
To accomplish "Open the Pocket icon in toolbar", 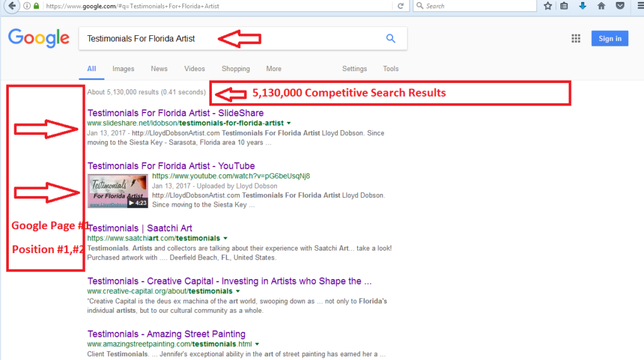I will [x=620, y=6].
